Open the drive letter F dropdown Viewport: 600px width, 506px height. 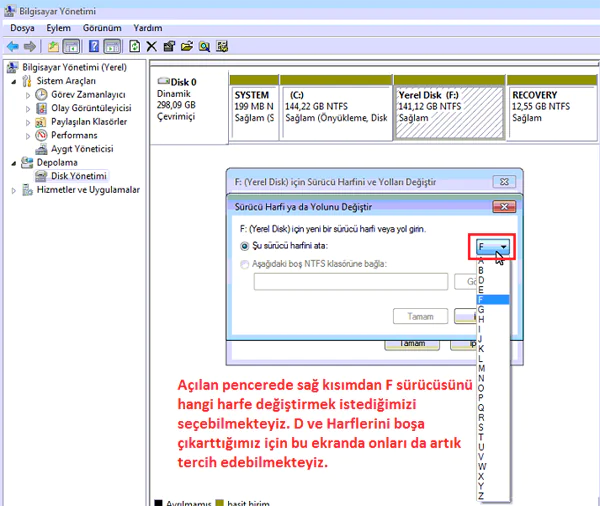point(492,247)
